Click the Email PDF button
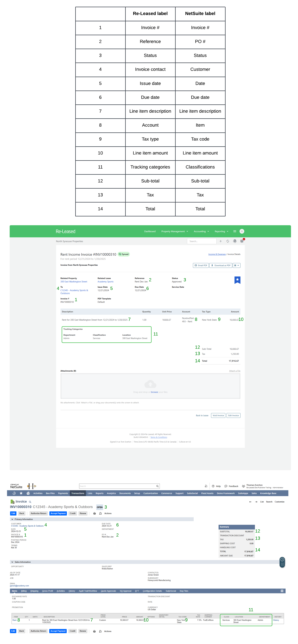 [201, 266]
